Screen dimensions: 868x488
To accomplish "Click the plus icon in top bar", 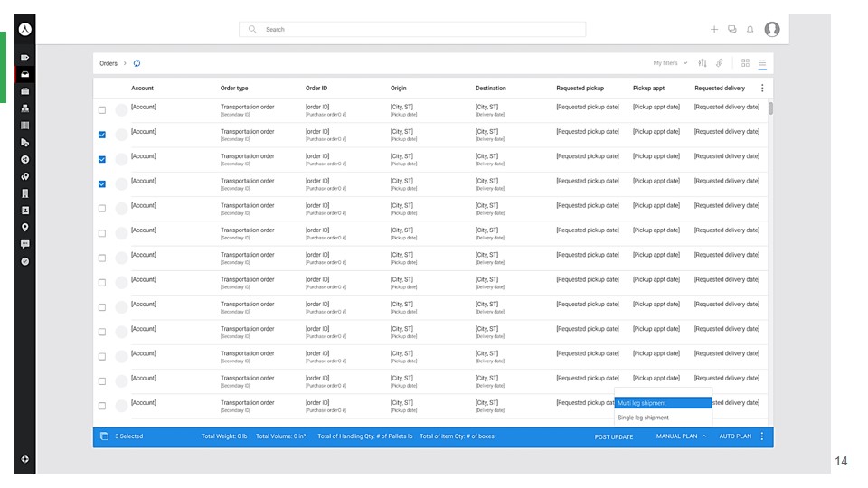I will coord(713,30).
